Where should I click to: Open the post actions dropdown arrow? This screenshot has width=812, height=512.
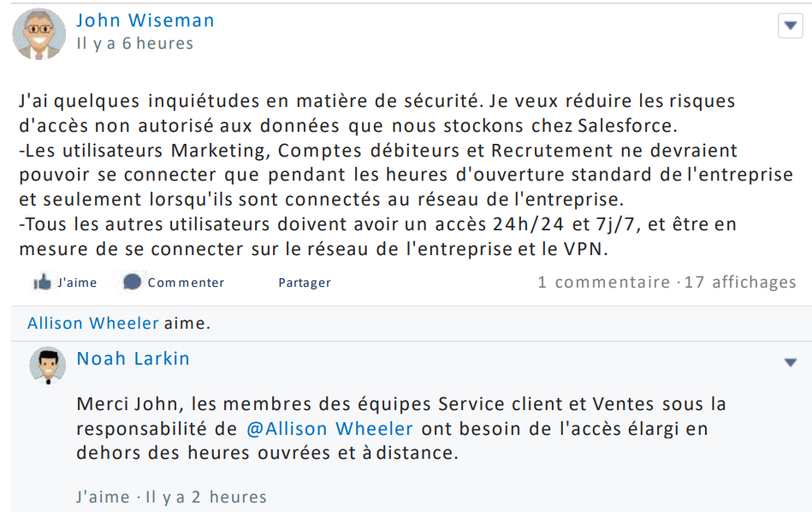tap(790, 27)
